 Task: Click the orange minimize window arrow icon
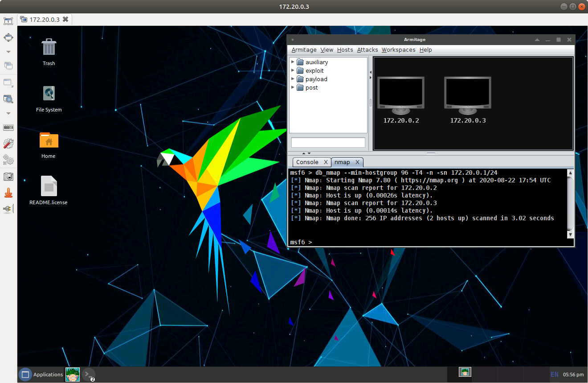coord(8,193)
